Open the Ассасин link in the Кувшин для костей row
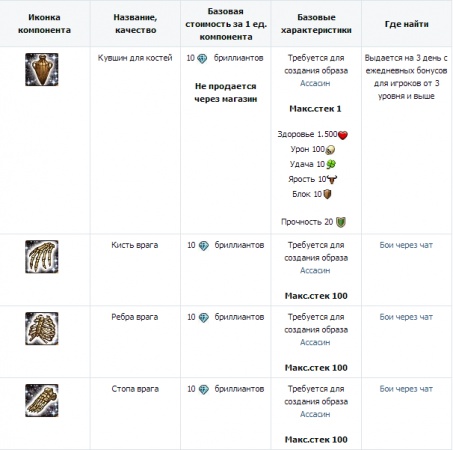 (315, 83)
